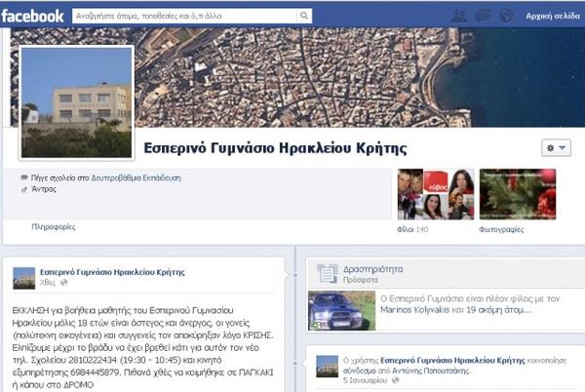585x392 pixels.
Task: Click the public globe icon beside Χθες
Action: point(64,283)
